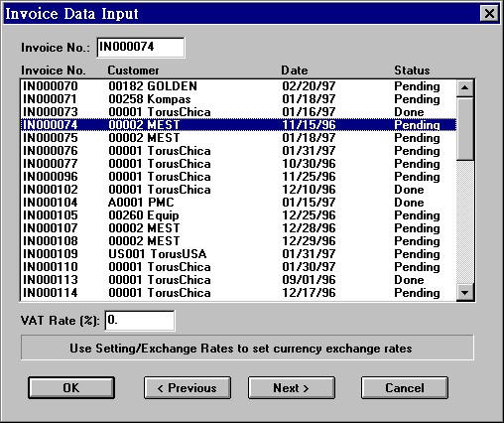Go to the previous invoice

coord(188,387)
